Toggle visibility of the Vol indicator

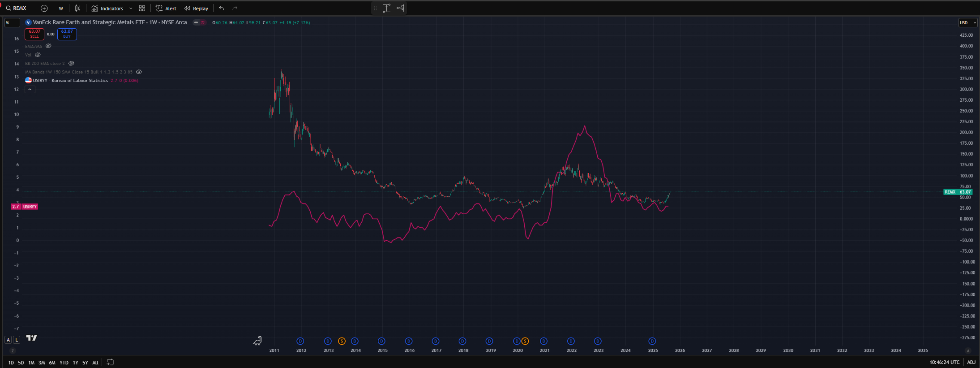[38, 55]
